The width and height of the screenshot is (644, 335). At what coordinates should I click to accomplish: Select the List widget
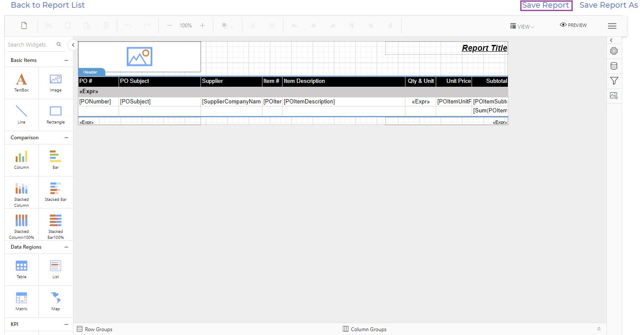[x=55, y=270]
